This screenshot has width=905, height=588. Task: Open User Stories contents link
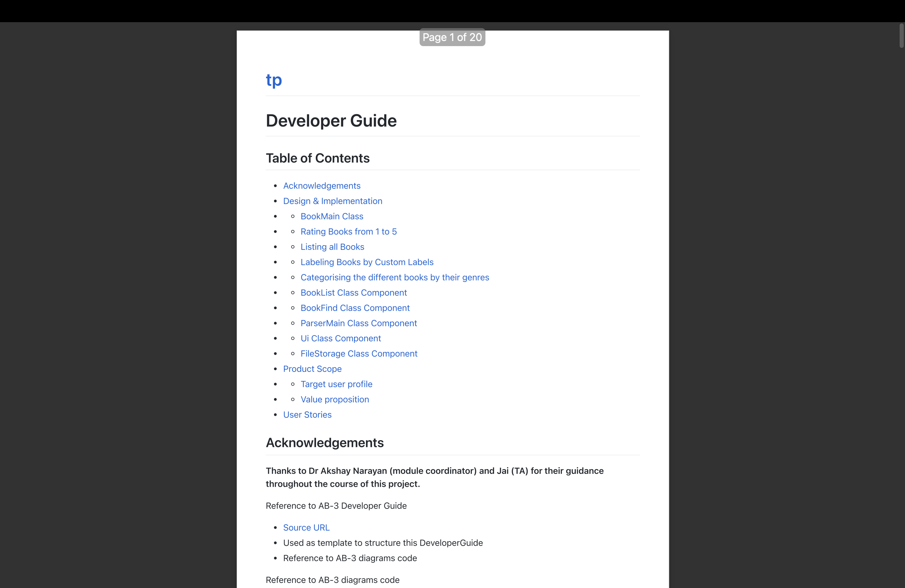(307, 415)
